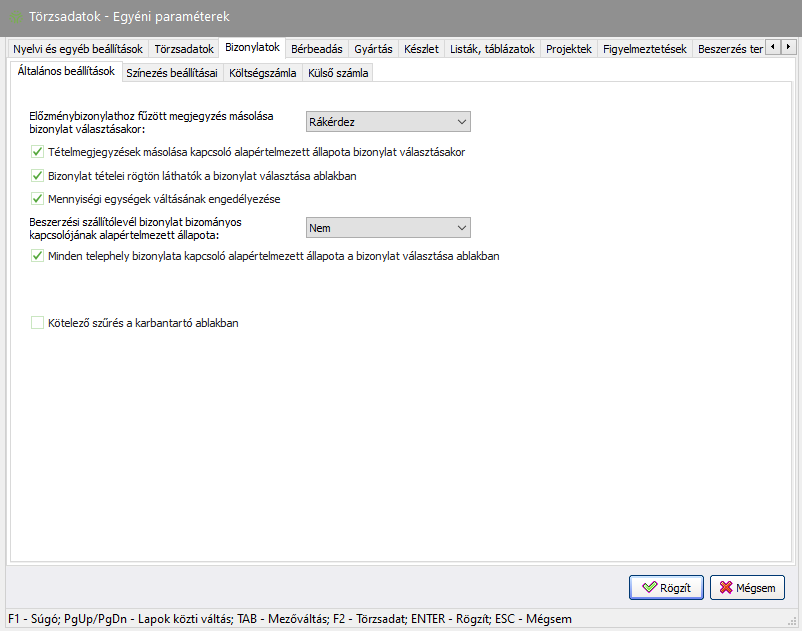802x631 pixels.
Task: Enable Kötelező szűrés a karbantartó ablakban
Action: tap(38, 323)
